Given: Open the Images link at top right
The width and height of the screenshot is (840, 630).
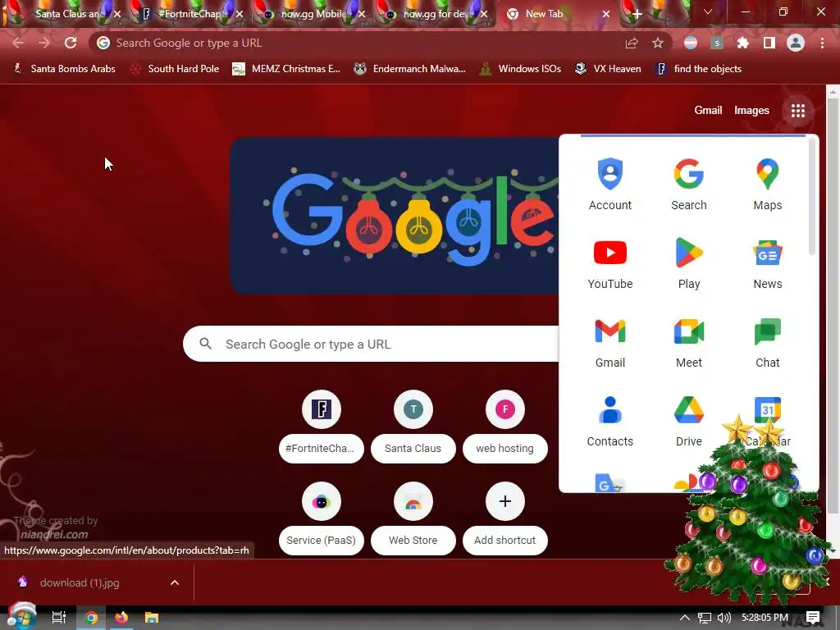Looking at the screenshot, I should 751,111.
